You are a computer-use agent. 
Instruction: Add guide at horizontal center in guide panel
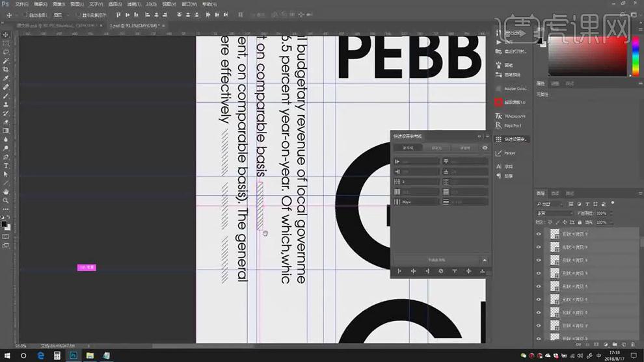tap(468, 271)
